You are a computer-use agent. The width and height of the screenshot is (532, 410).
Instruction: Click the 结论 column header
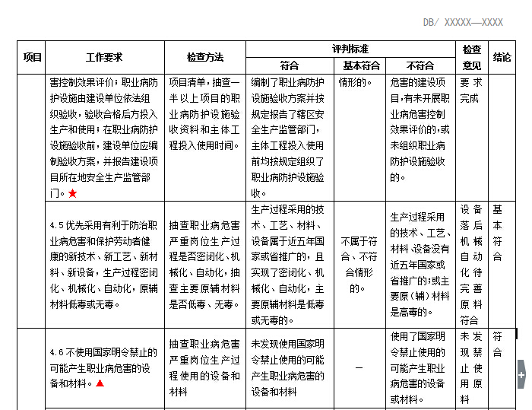pos(502,57)
